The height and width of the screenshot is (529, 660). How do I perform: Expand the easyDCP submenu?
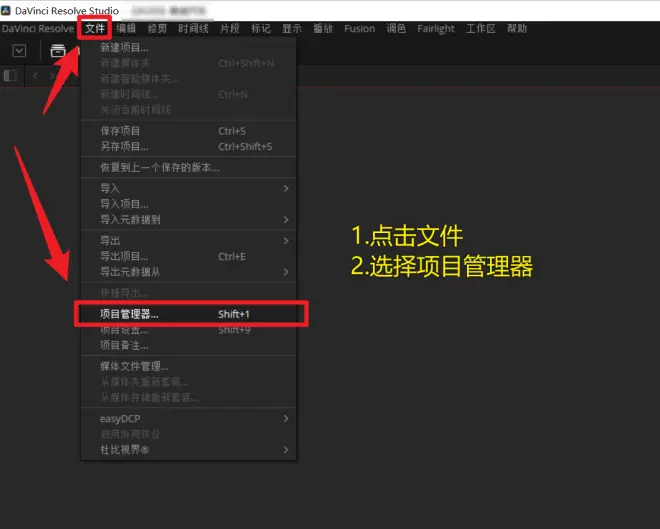click(x=188, y=419)
